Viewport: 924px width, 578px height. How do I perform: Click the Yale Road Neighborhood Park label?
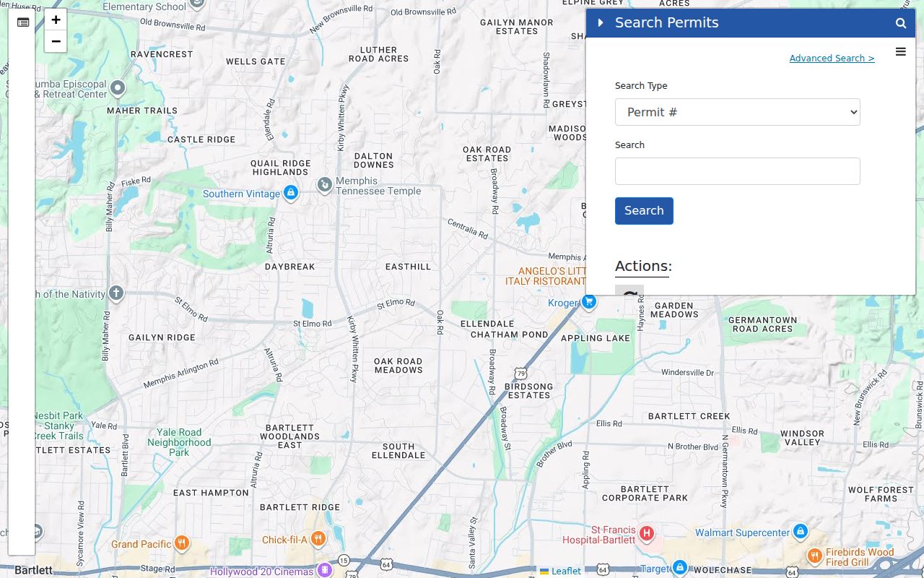(179, 442)
